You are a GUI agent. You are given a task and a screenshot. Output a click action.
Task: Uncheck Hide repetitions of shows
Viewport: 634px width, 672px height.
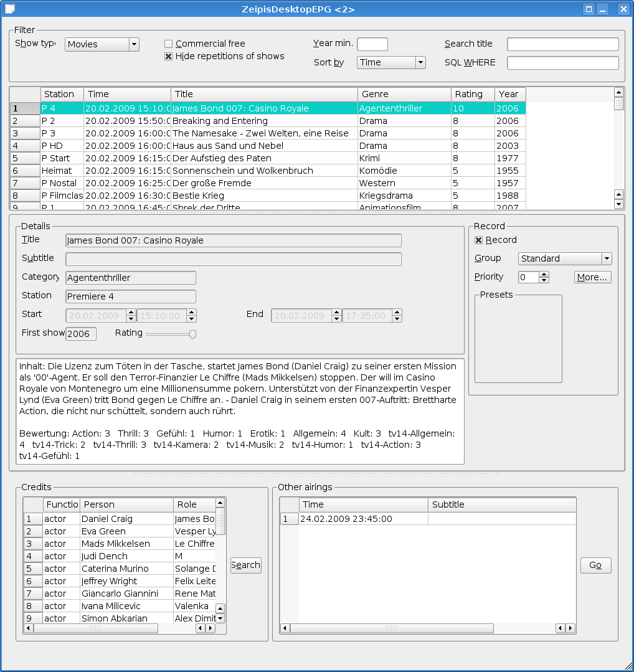[168, 57]
